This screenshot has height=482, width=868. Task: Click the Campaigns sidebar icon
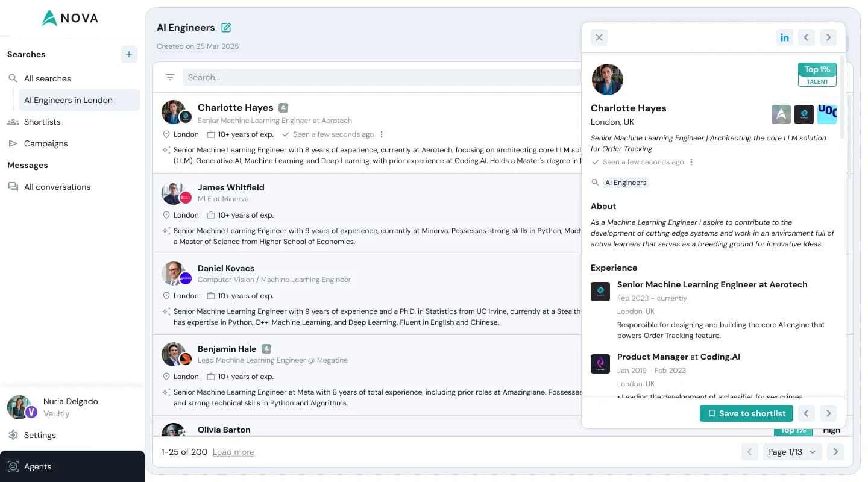13,143
